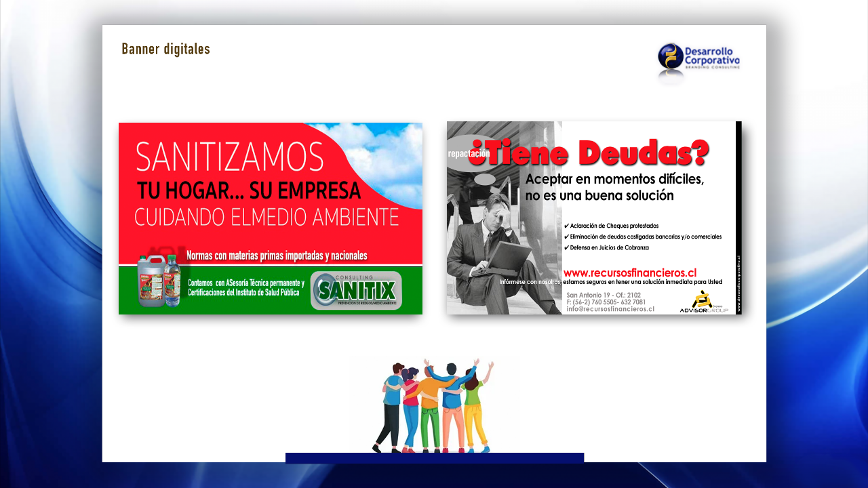Click the 'TU HOGAR... SU EMPRESA' text
The width and height of the screenshot is (868, 488).
coord(248,190)
